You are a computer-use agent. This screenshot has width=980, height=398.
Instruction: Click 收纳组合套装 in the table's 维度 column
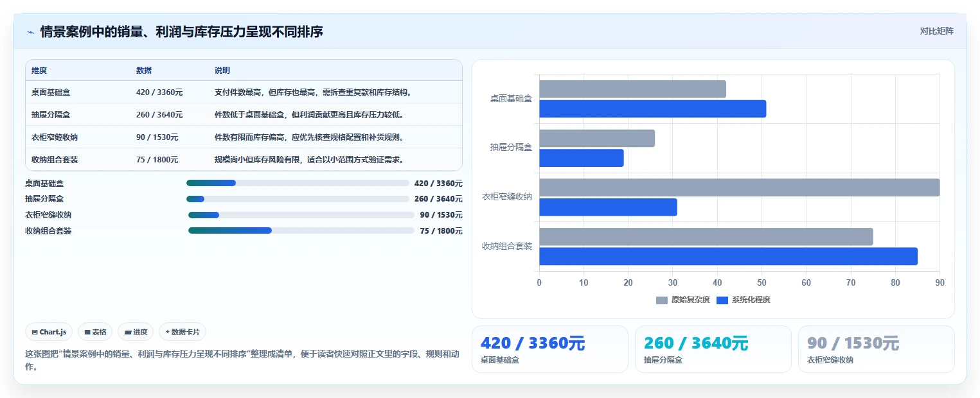coord(55,160)
